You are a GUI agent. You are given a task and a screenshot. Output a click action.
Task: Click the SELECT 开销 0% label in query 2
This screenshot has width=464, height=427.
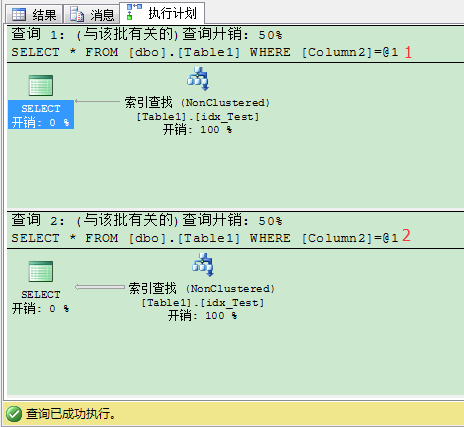click(41, 302)
